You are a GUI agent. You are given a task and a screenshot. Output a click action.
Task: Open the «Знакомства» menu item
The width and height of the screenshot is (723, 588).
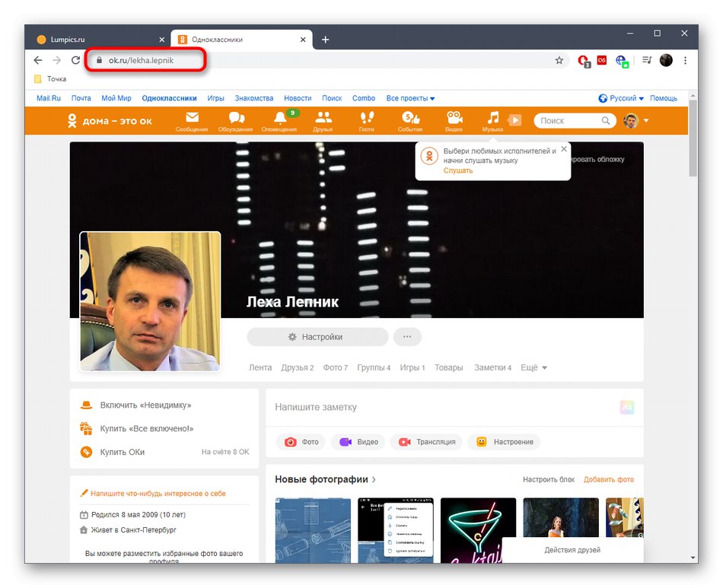253,97
